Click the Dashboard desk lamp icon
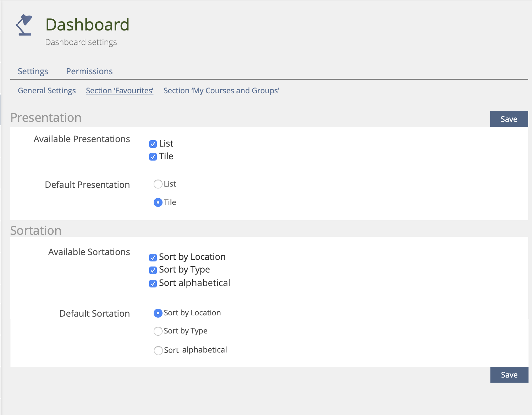532x415 pixels. click(x=24, y=25)
